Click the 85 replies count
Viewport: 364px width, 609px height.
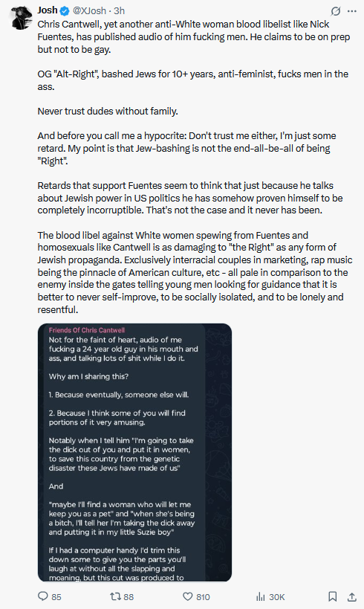coord(56,597)
